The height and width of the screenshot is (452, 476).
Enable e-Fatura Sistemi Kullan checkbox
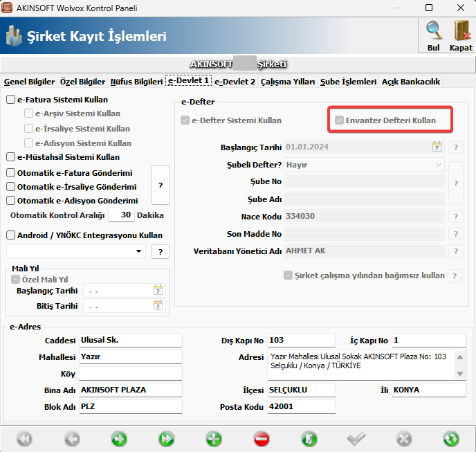pos(10,100)
